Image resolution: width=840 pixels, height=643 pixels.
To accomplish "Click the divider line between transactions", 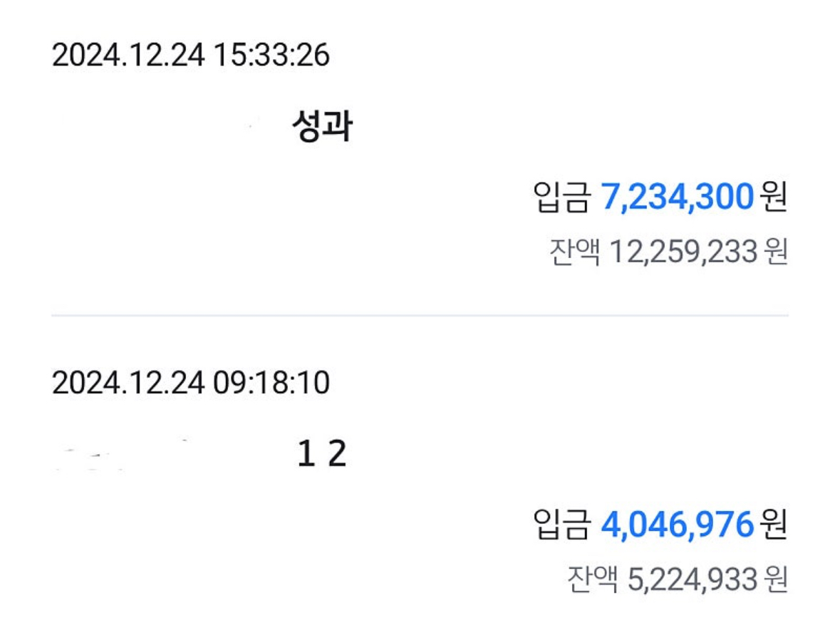I will (x=420, y=316).
